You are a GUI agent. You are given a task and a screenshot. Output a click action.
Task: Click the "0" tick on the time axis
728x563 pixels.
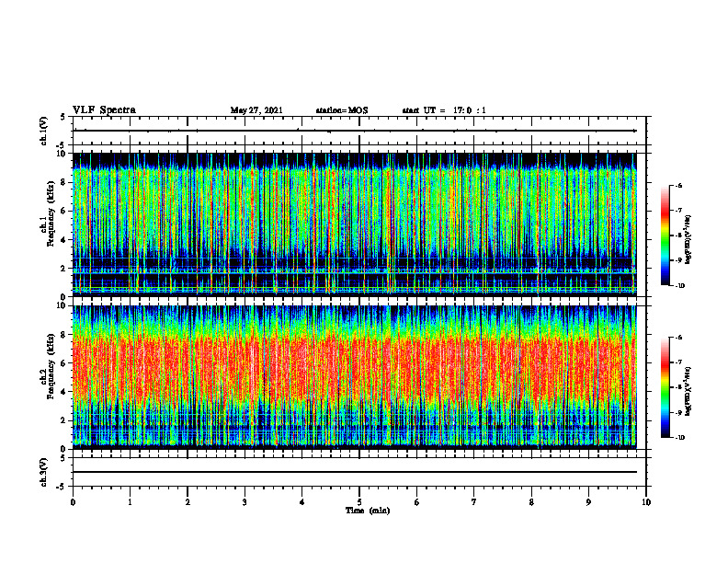pyautogui.click(x=73, y=502)
